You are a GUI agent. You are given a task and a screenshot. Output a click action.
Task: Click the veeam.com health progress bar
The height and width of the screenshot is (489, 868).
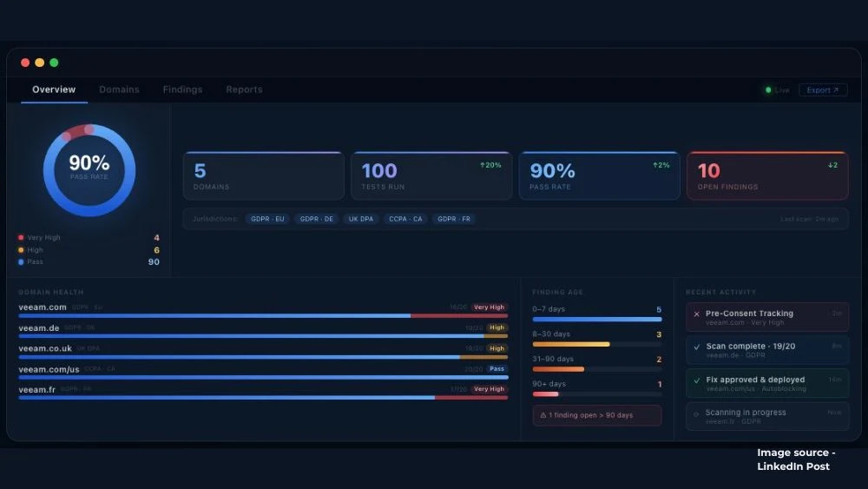(263, 315)
